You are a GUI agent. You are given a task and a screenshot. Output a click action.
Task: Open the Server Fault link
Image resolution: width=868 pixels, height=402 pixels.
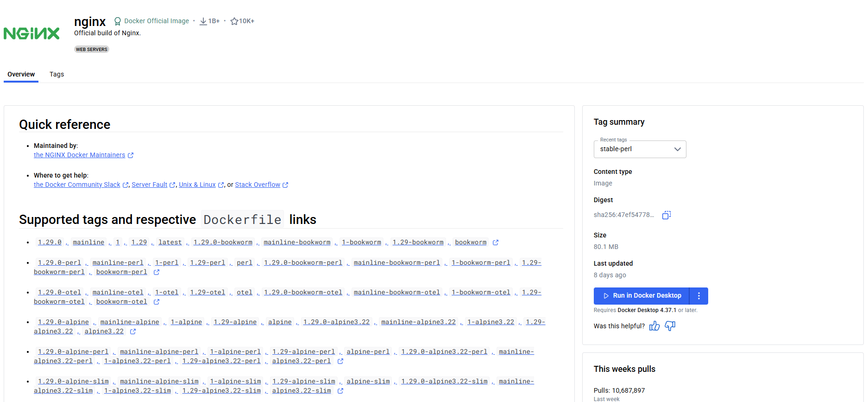(149, 185)
